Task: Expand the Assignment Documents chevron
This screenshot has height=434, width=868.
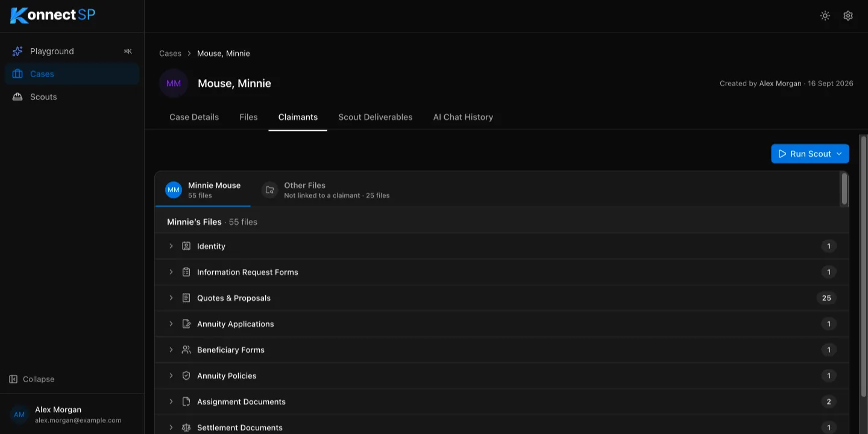Action: point(171,401)
